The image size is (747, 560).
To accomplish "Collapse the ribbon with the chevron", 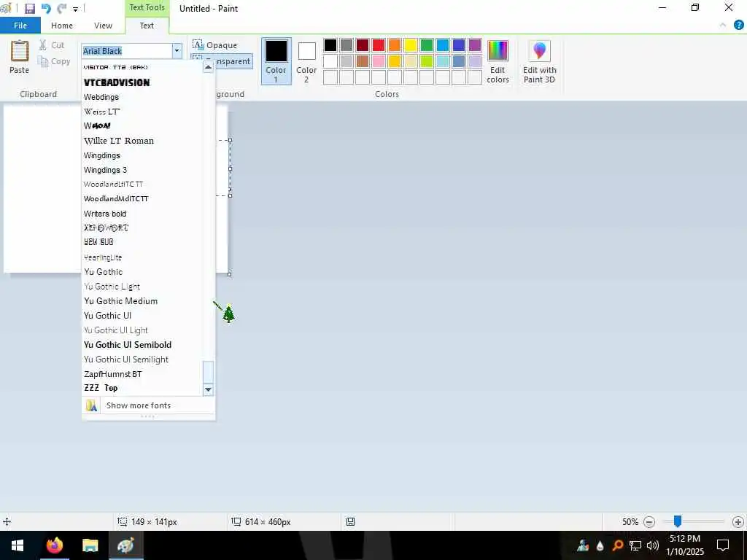I will 723,26.
